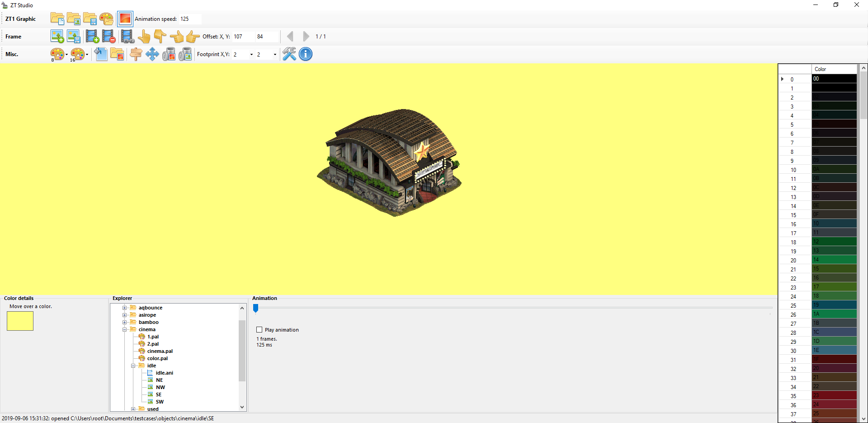Delete the current frame filmstrip icon
The width and height of the screenshot is (868, 423).
pyautogui.click(x=108, y=36)
